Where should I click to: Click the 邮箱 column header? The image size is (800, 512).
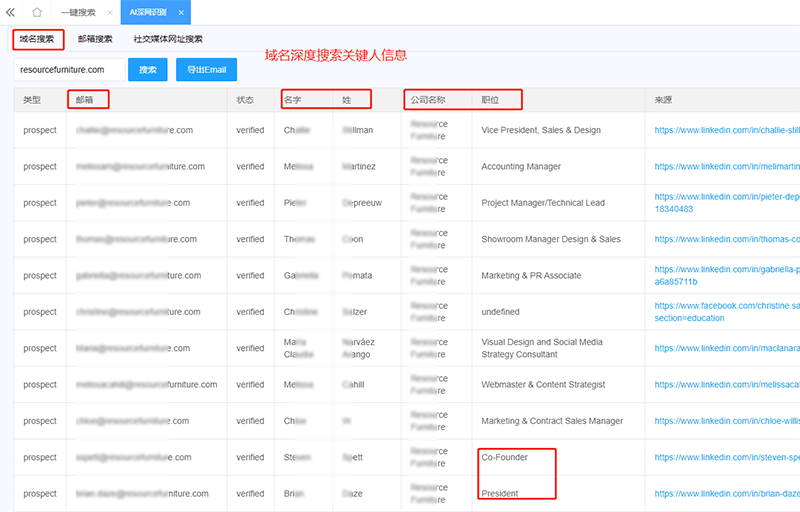click(x=86, y=100)
